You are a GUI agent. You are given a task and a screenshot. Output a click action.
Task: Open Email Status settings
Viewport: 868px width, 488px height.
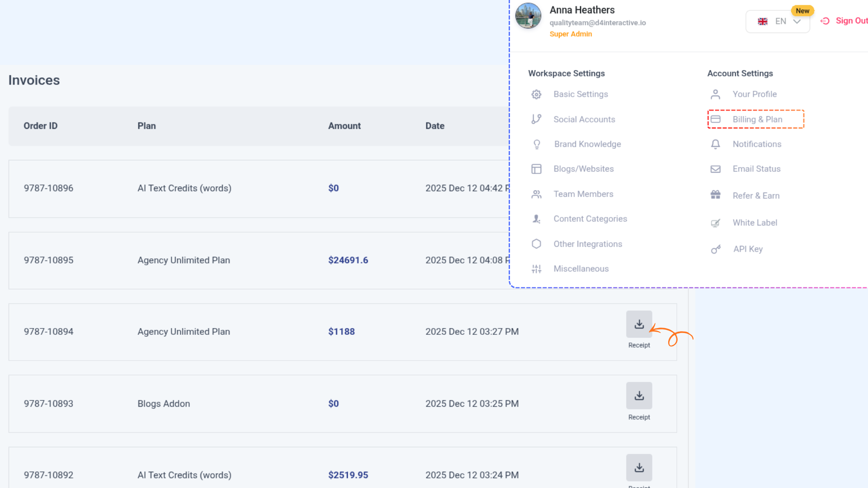[x=756, y=169]
